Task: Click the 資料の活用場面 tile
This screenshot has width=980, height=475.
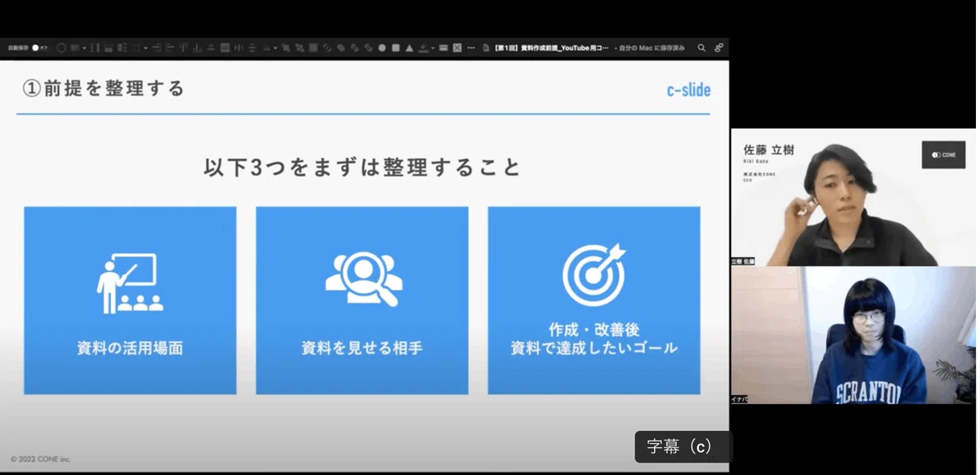Action: coord(130,300)
